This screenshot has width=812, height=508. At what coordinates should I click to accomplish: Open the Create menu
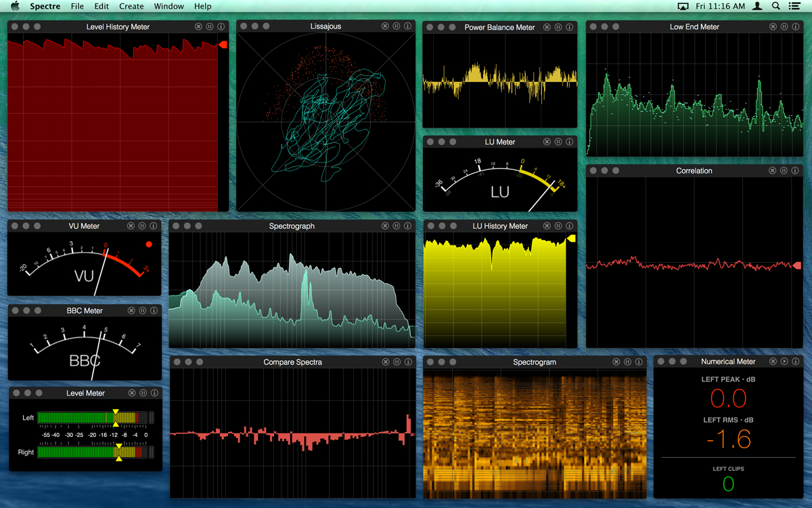[131, 6]
